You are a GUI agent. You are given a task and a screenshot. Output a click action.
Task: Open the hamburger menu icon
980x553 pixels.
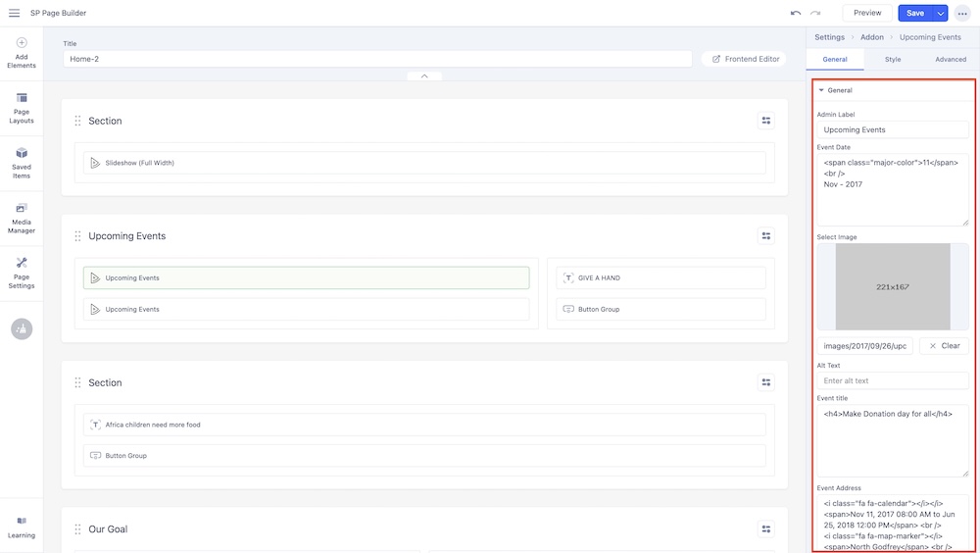coord(14,13)
